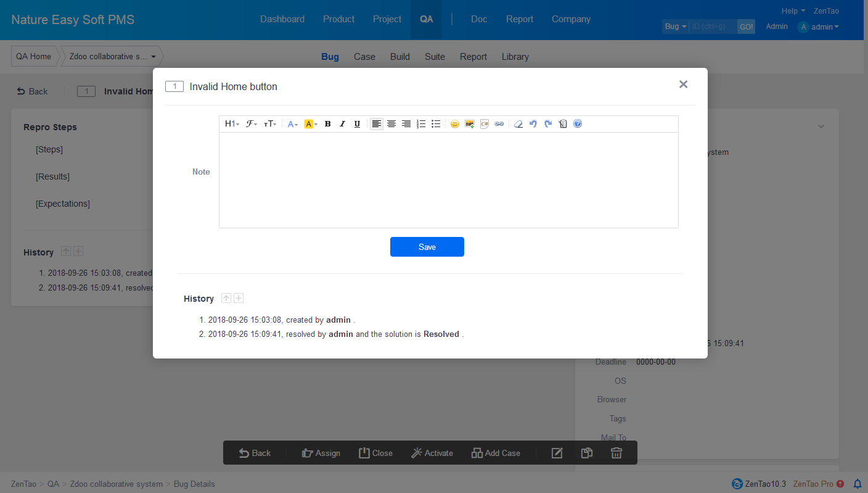Insert a code snippet in the note

485,124
